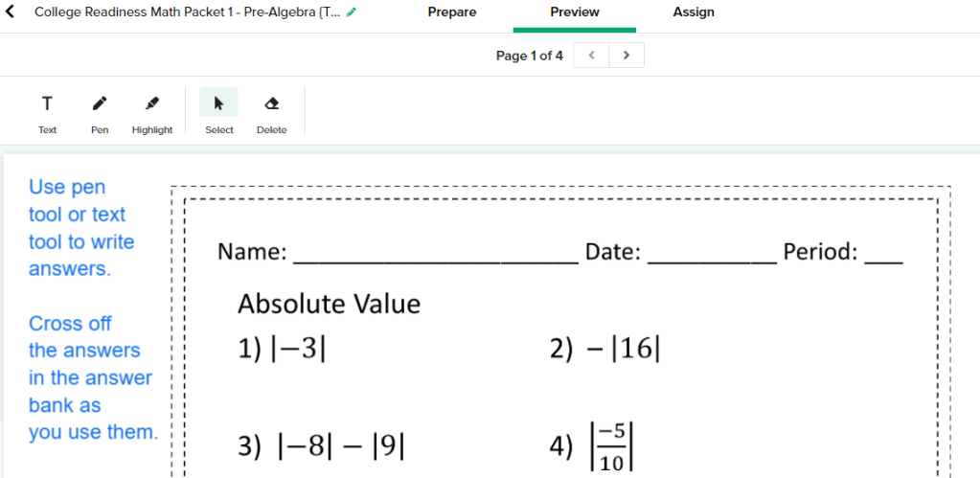This screenshot has width=980, height=478.
Task: Go to the Assign tab
Action: pos(694,12)
